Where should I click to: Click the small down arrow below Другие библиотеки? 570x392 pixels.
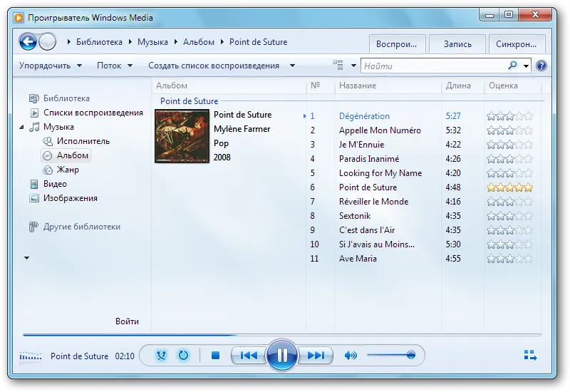pos(26,258)
